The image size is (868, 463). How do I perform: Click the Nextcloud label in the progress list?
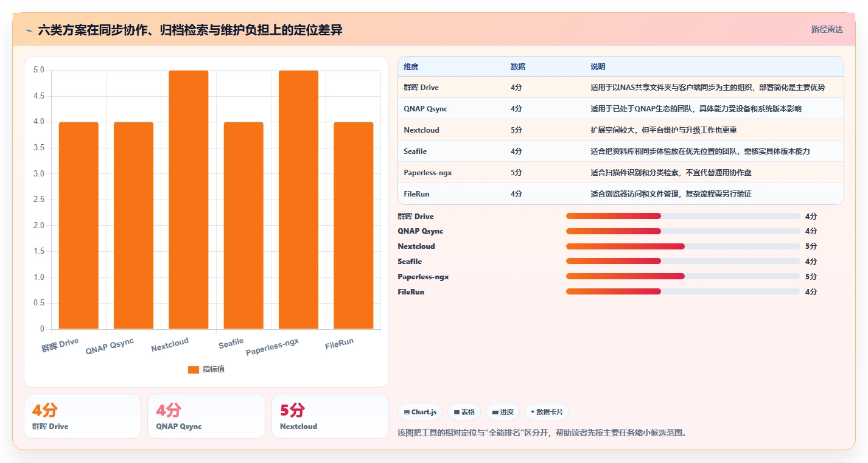coord(416,246)
